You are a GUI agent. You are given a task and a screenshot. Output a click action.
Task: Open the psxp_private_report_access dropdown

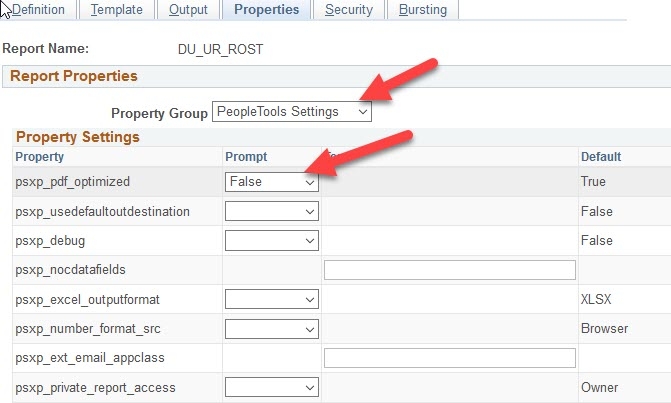point(272,387)
